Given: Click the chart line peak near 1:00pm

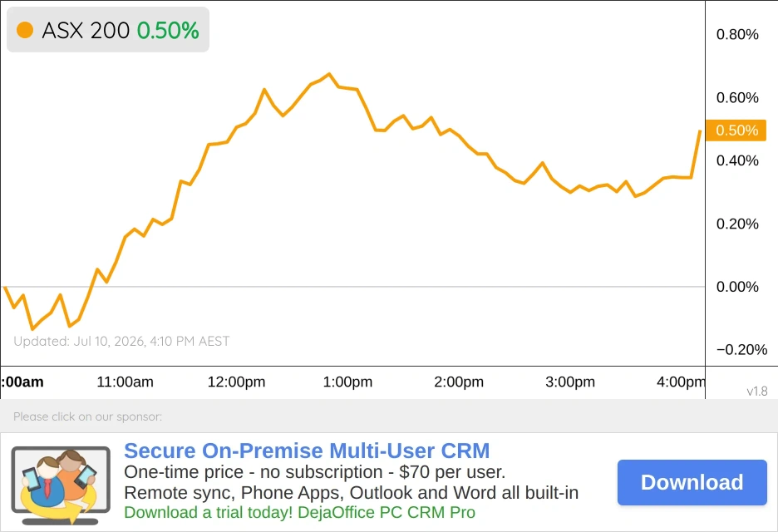Looking at the screenshot, I should pos(329,74).
